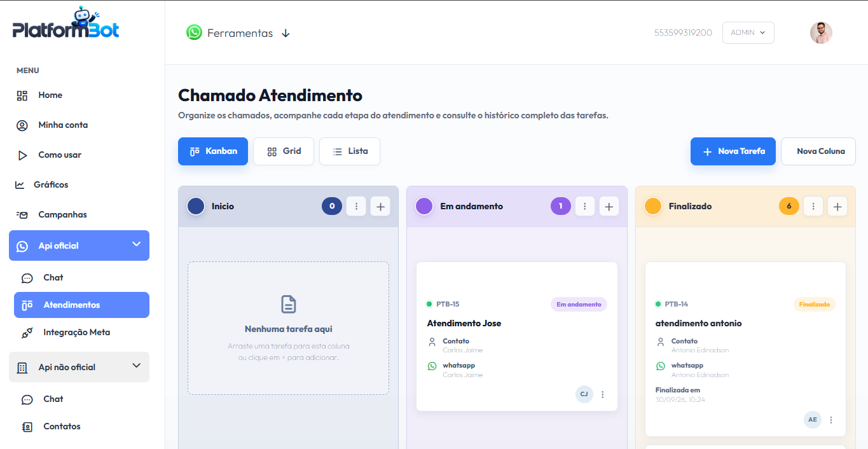Switch to Grid view
Image resolution: width=868 pixels, height=449 pixels.
[x=284, y=151]
